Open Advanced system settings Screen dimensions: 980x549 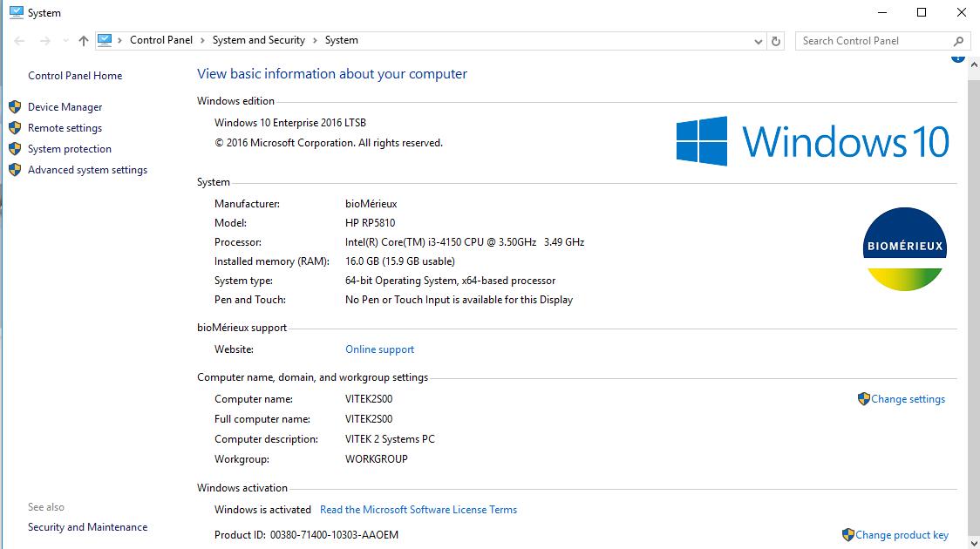tap(87, 170)
